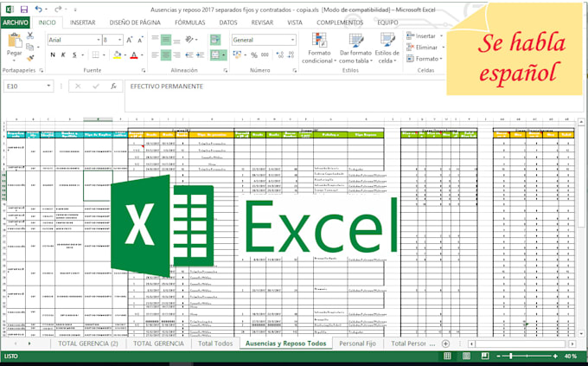Apply comma (000) style
This screenshot has width=588, height=366.
click(x=265, y=55)
